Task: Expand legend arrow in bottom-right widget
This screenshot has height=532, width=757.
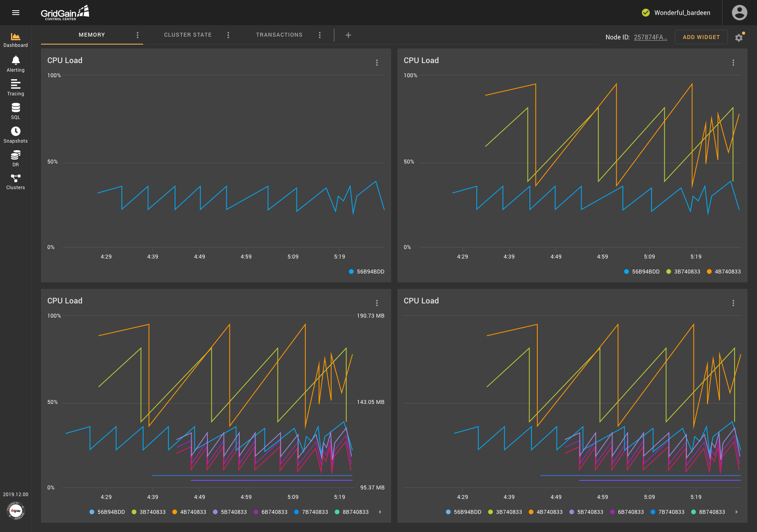Action: (x=736, y=512)
